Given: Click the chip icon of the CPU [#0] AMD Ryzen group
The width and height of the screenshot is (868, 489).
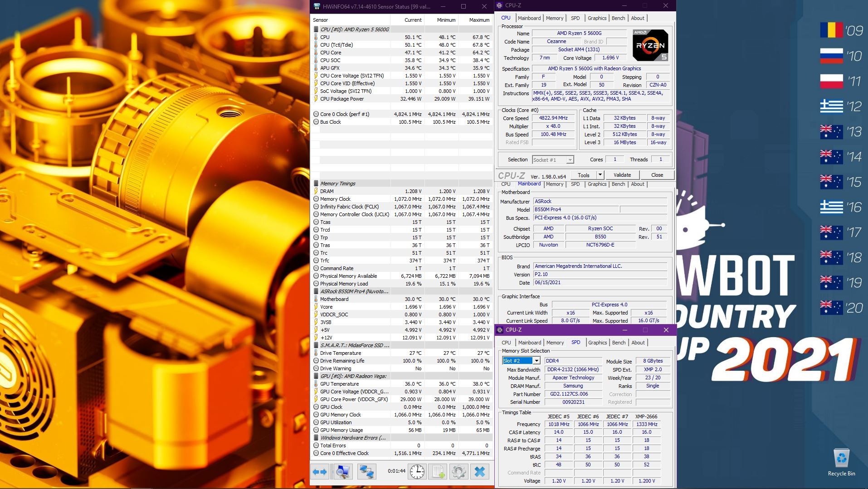Looking at the screenshot, I should pyautogui.click(x=316, y=29).
